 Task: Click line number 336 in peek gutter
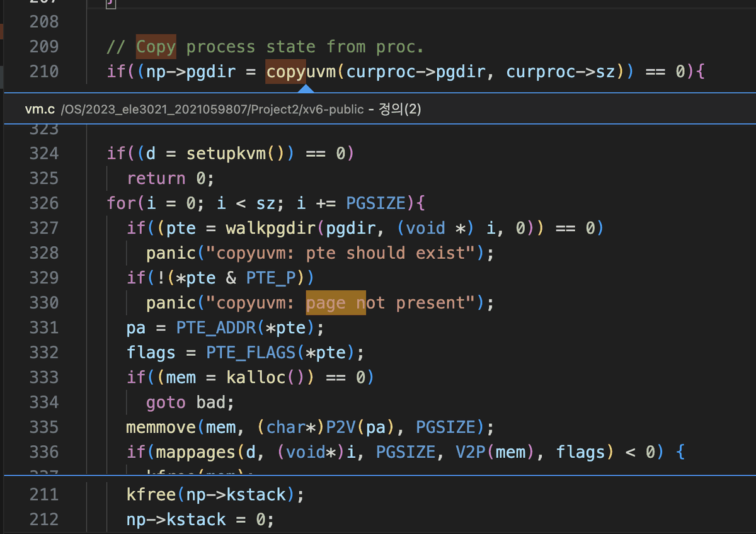[x=44, y=452]
